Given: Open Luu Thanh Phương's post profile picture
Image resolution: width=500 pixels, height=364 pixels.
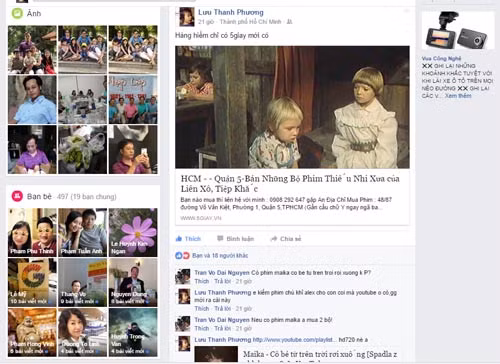Looking at the screenshot, I should coord(187,17).
